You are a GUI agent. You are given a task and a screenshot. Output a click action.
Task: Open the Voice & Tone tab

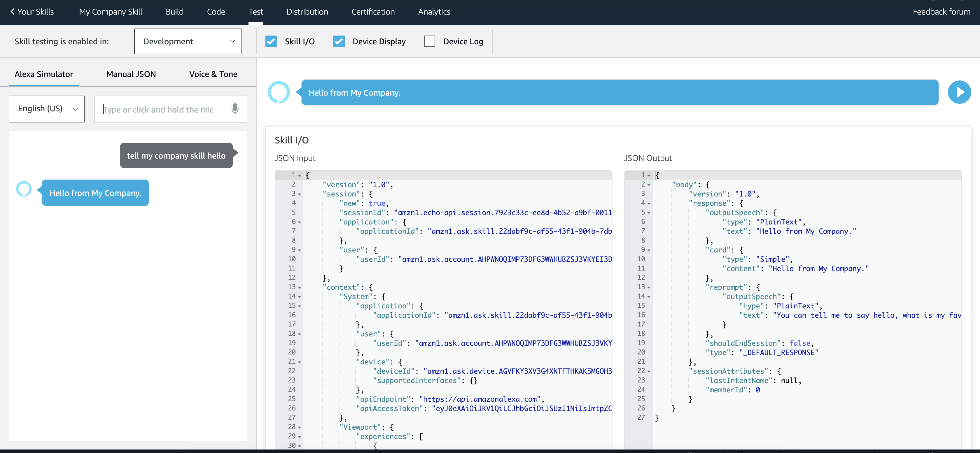point(213,74)
